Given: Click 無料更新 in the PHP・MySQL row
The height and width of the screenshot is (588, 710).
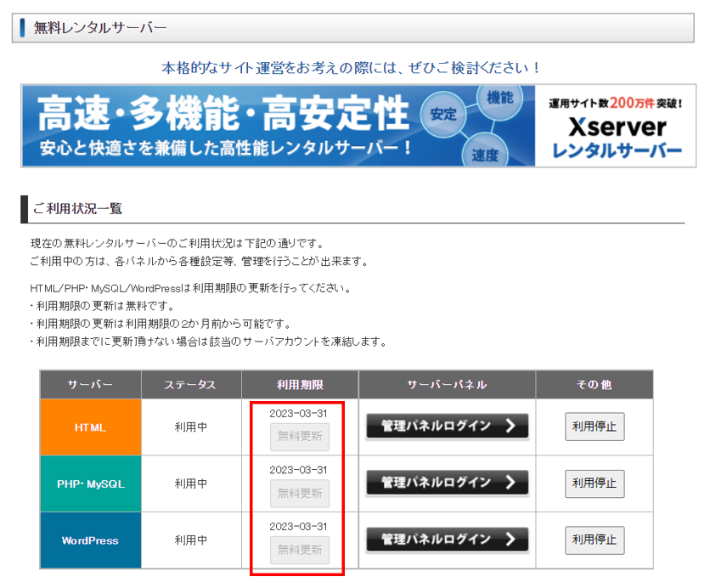Looking at the screenshot, I should tap(299, 493).
